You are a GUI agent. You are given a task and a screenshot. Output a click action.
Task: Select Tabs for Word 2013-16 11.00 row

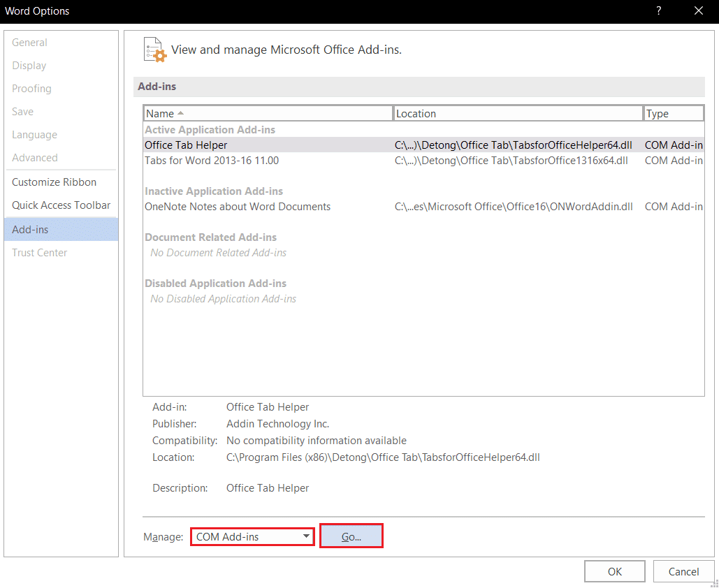click(x=423, y=161)
